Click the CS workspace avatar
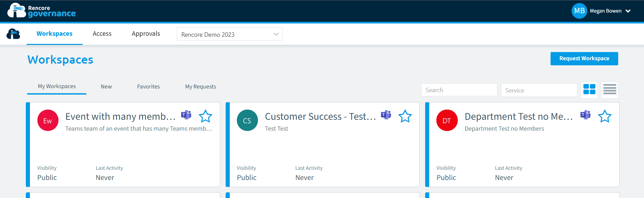The height and width of the screenshot is (198, 644). pos(247,120)
